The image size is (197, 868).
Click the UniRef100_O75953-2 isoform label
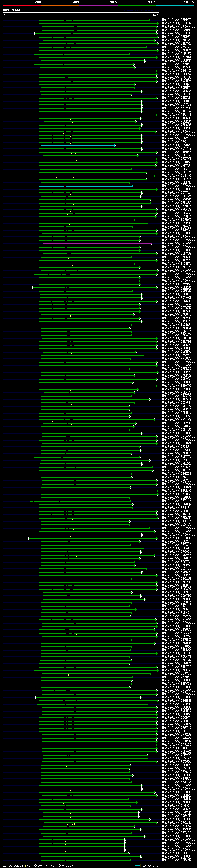[179, 318]
